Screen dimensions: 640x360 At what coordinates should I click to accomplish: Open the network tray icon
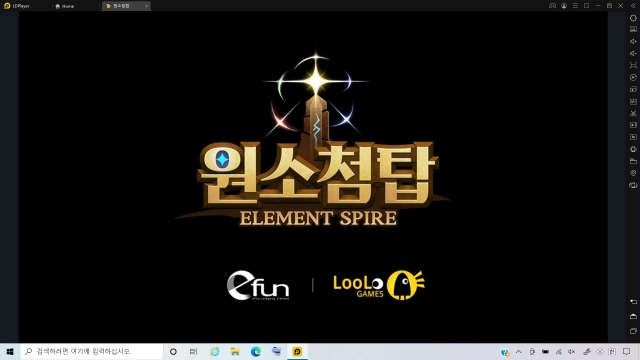pyautogui.click(x=558, y=351)
